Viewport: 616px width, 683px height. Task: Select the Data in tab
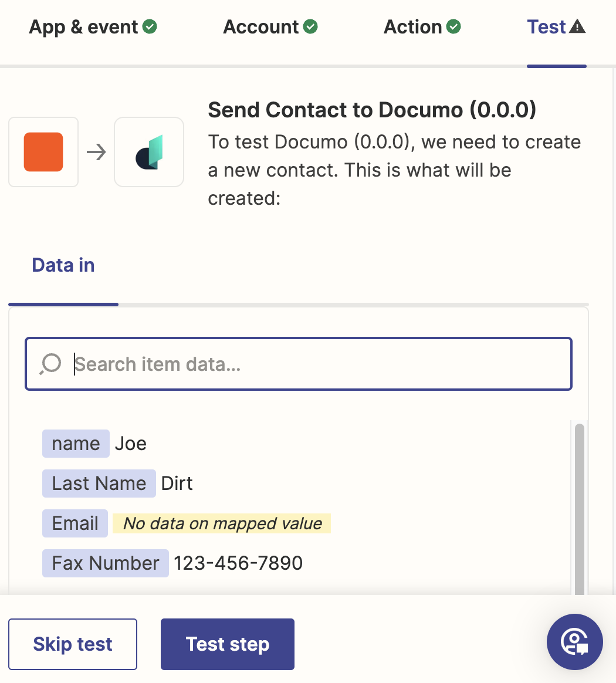tap(63, 265)
